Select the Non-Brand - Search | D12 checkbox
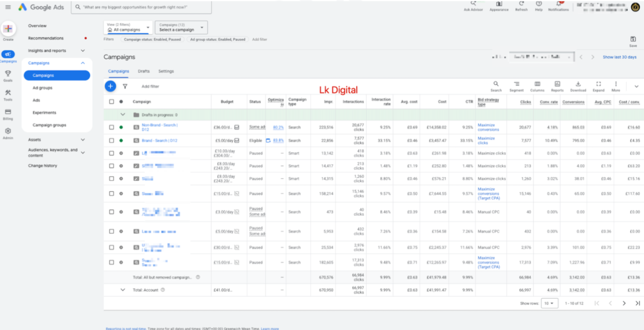The height and width of the screenshot is (330, 644). pos(112,127)
